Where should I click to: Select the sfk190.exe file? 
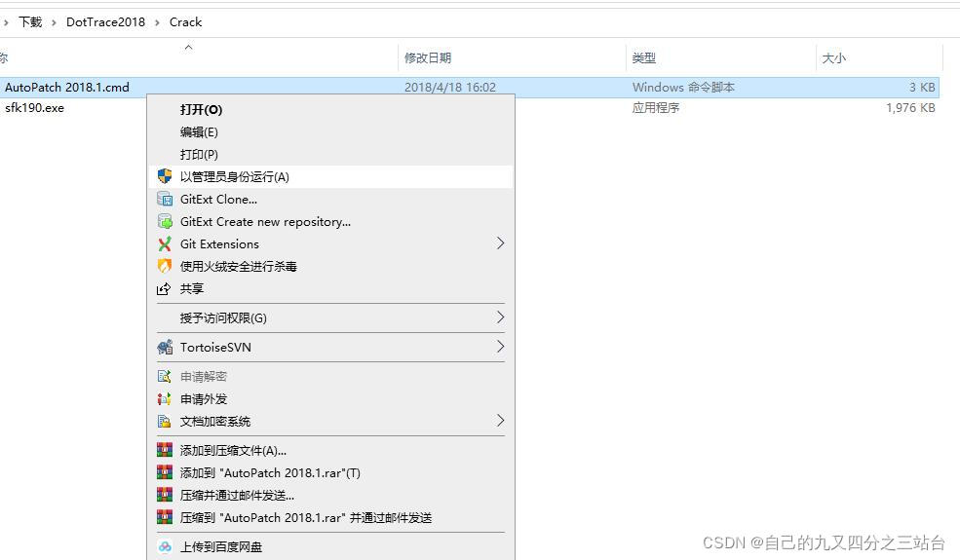tap(34, 108)
